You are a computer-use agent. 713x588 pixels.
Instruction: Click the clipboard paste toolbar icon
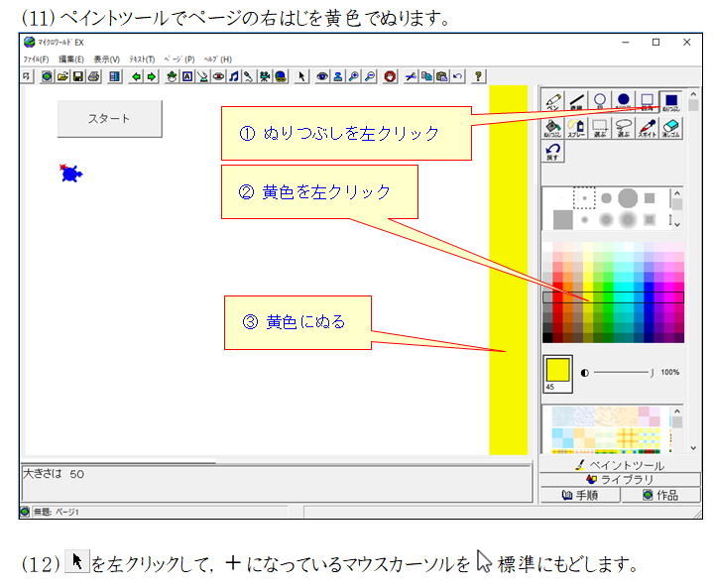pos(442,76)
